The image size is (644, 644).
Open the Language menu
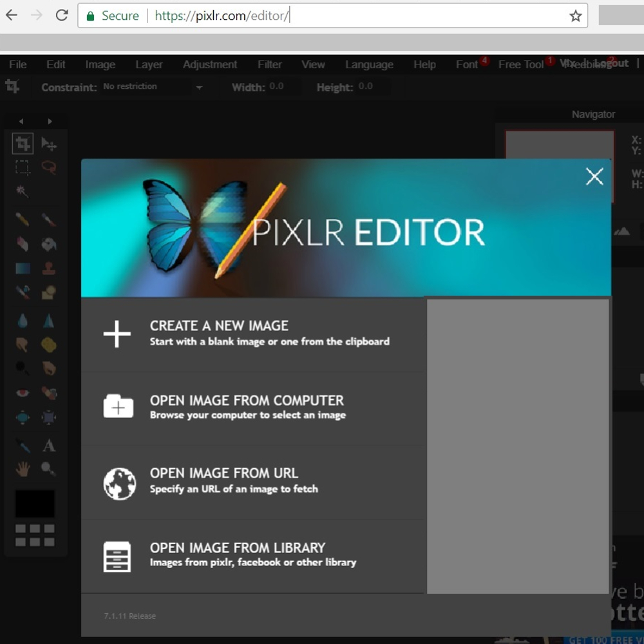[369, 64]
